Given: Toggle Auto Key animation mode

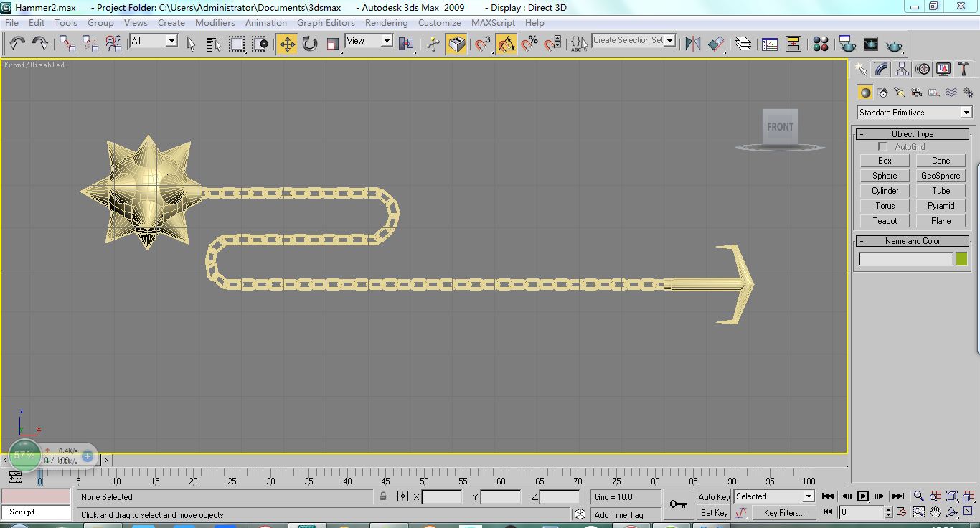Looking at the screenshot, I should point(713,496).
